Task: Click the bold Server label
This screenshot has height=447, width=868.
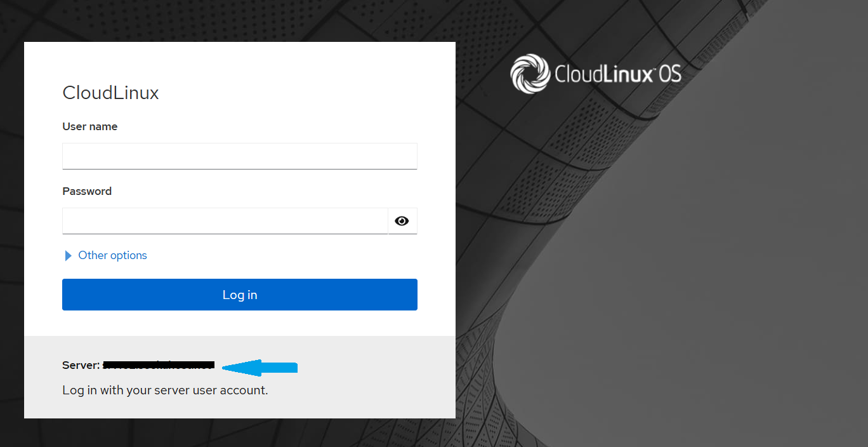Action: 81,365
